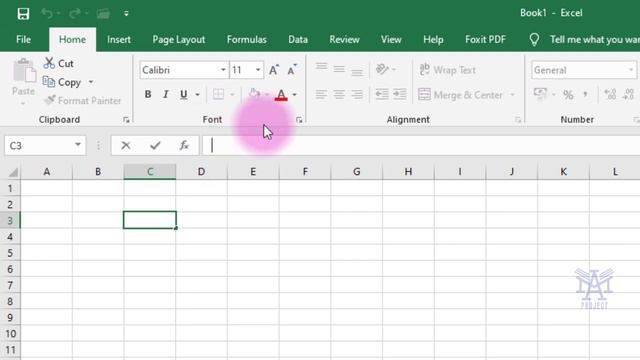The image size is (640, 360).
Task: Click the Open folder icon in title bar
Action: point(103,13)
